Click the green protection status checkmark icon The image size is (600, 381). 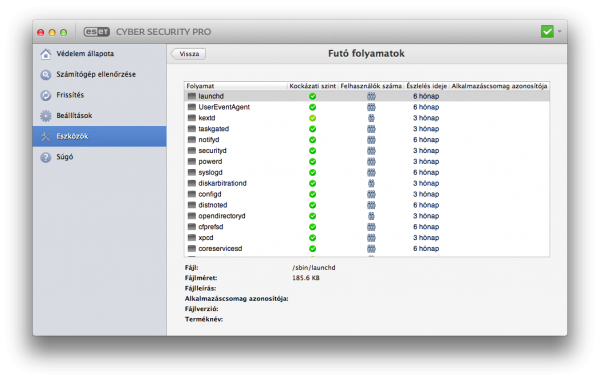pos(547,31)
